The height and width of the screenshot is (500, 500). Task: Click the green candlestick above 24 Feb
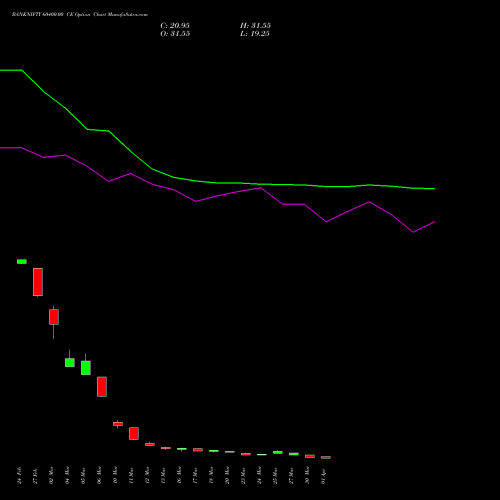pos(22,262)
